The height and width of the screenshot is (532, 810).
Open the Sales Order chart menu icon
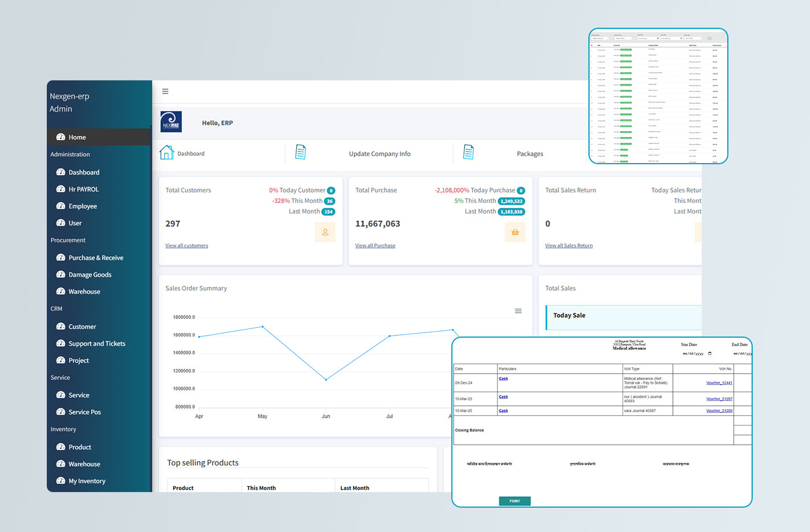pos(518,311)
